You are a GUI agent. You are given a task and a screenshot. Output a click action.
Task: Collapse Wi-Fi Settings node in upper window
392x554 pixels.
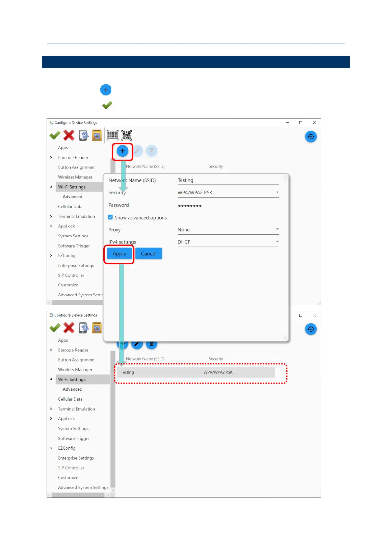(51, 187)
